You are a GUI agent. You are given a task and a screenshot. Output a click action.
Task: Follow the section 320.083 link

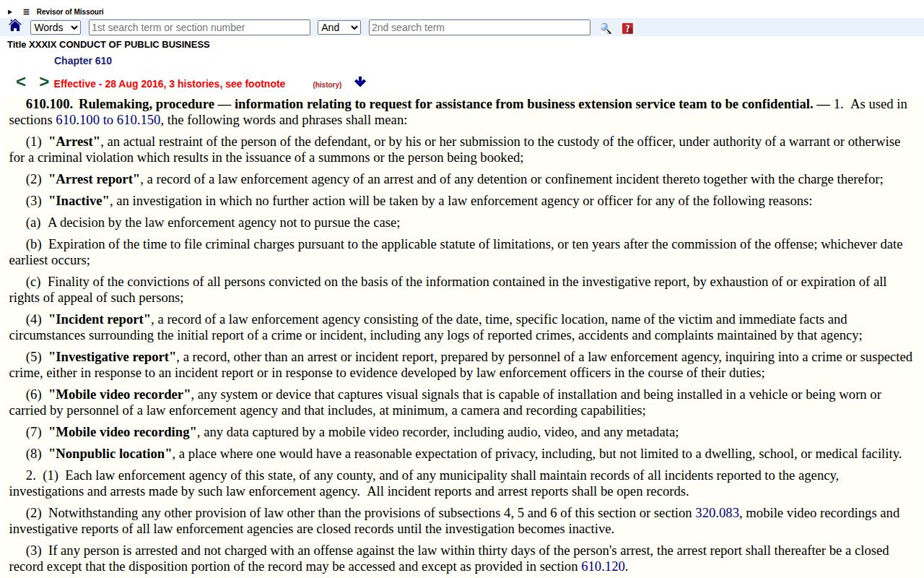point(717,513)
